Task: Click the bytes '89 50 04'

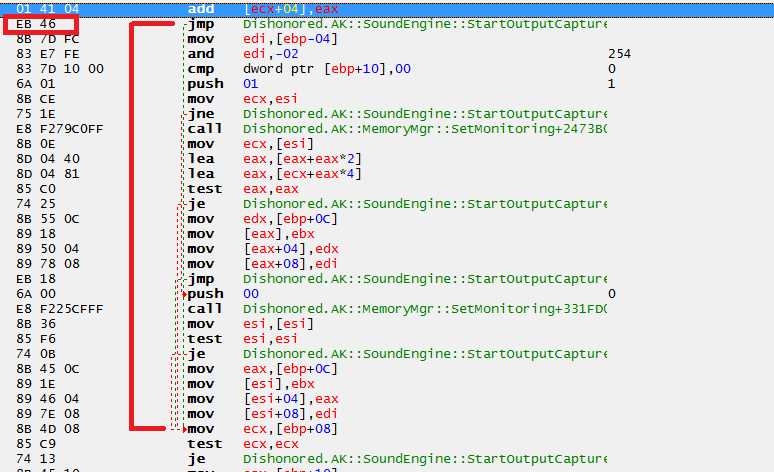Action: [x=47, y=249]
